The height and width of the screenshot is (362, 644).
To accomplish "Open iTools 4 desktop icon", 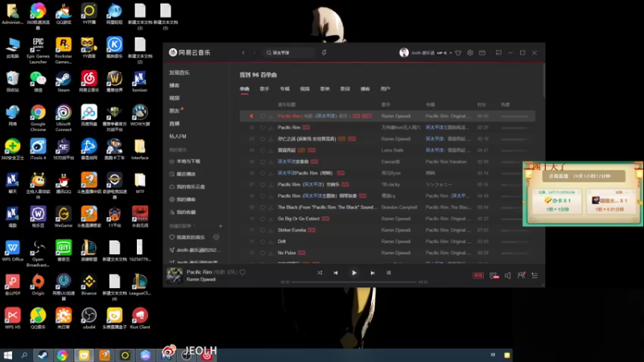I will coord(38,150).
